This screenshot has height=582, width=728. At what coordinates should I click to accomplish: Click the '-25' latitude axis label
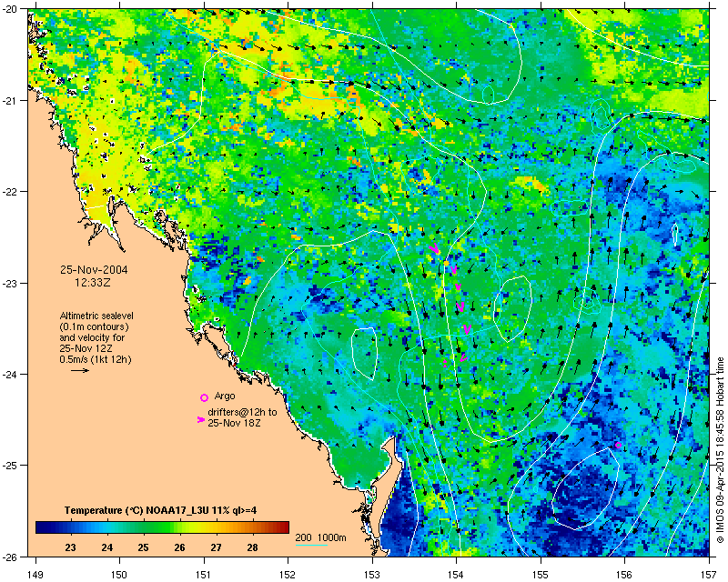pos(10,466)
